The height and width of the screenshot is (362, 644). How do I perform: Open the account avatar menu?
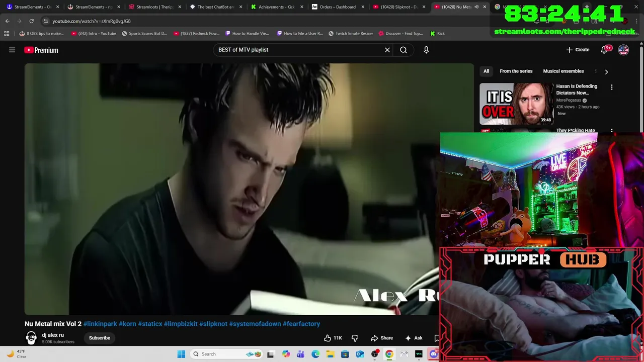[623, 50]
